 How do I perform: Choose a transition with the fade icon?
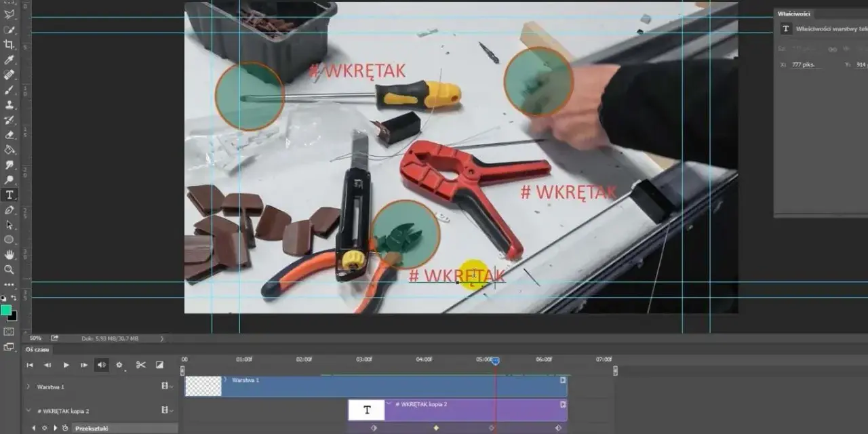click(x=159, y=365)
